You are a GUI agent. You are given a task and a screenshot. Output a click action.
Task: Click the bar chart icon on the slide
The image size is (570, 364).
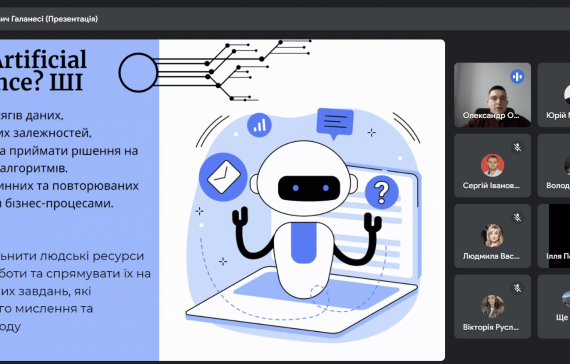coord(259,125)
